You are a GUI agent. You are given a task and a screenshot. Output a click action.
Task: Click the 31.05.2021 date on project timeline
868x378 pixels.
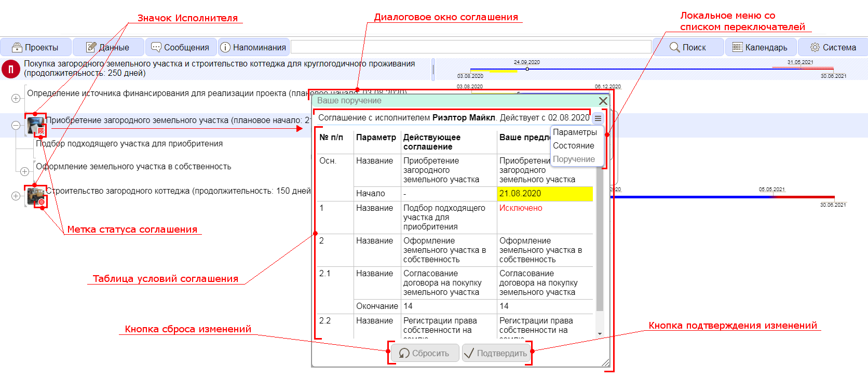tap(800, 62)
